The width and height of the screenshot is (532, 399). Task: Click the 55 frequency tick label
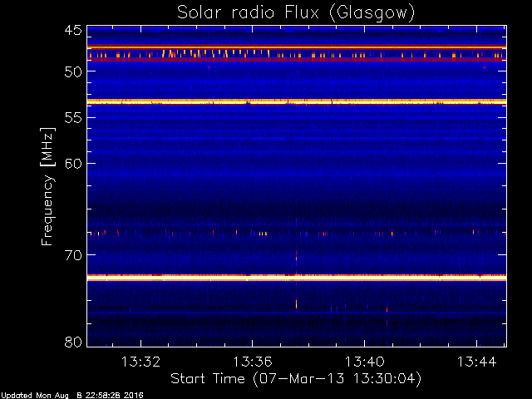pyautogui.click(x=73, y=118)
